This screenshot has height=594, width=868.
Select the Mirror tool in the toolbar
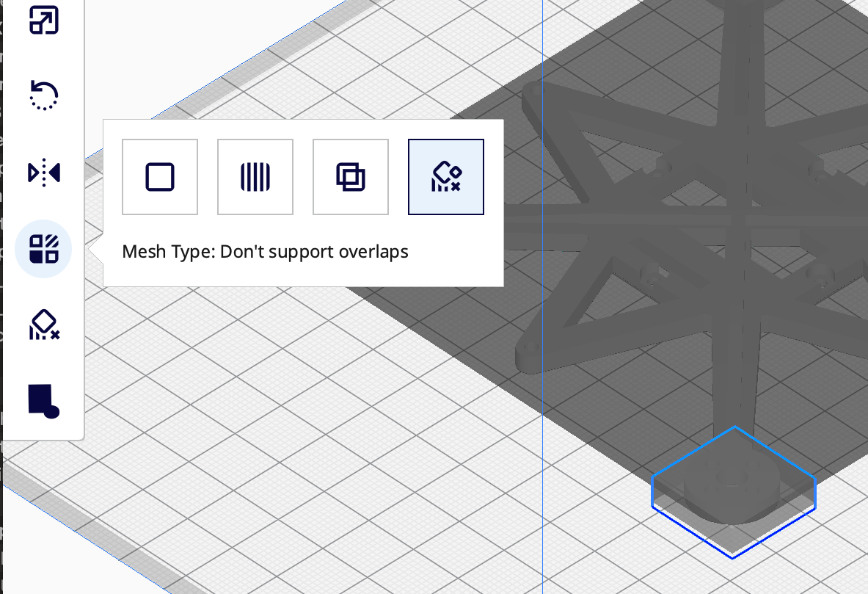44,173
